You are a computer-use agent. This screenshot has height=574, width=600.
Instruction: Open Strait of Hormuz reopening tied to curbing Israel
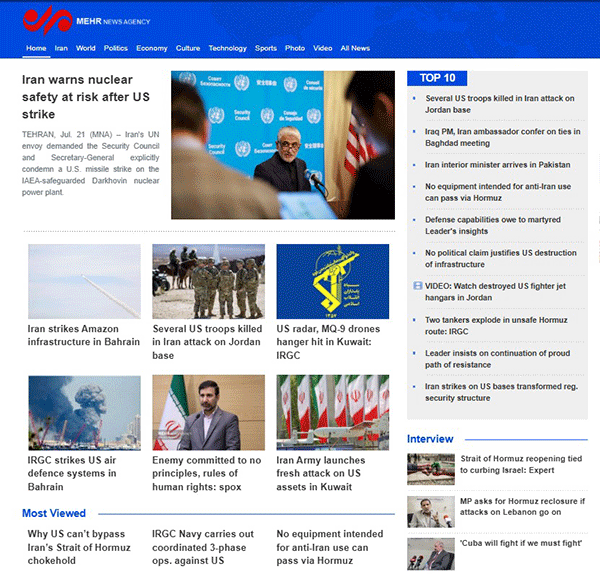(521, 465)
